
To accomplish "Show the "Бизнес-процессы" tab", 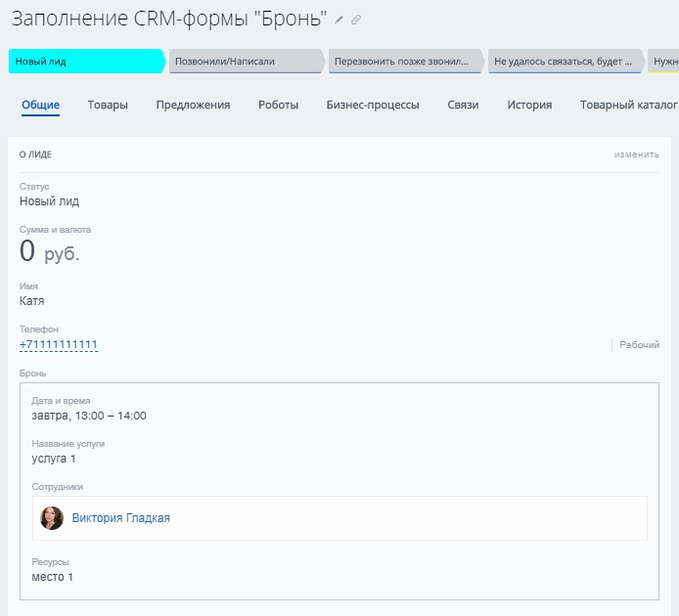I will click(373, 105).
